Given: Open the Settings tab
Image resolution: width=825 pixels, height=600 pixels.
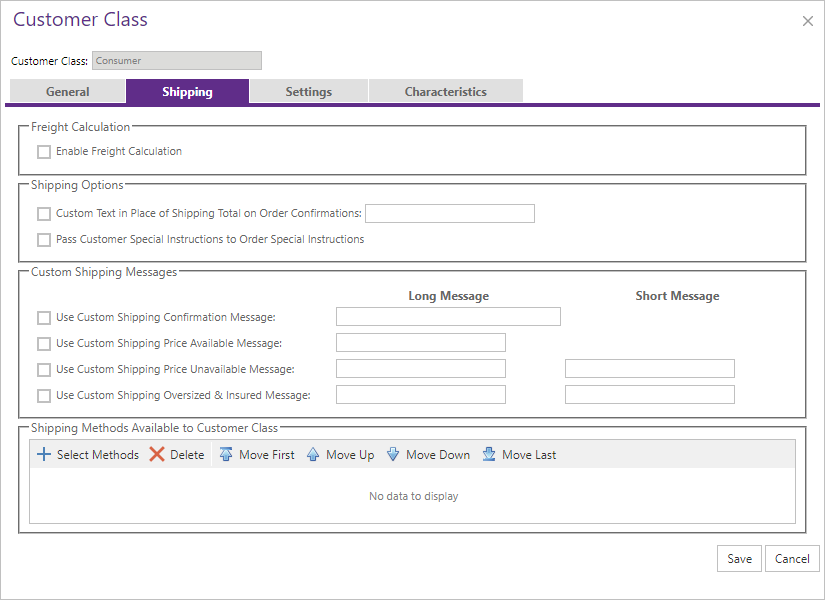Looking at the screenshot, I should [308, 91].
